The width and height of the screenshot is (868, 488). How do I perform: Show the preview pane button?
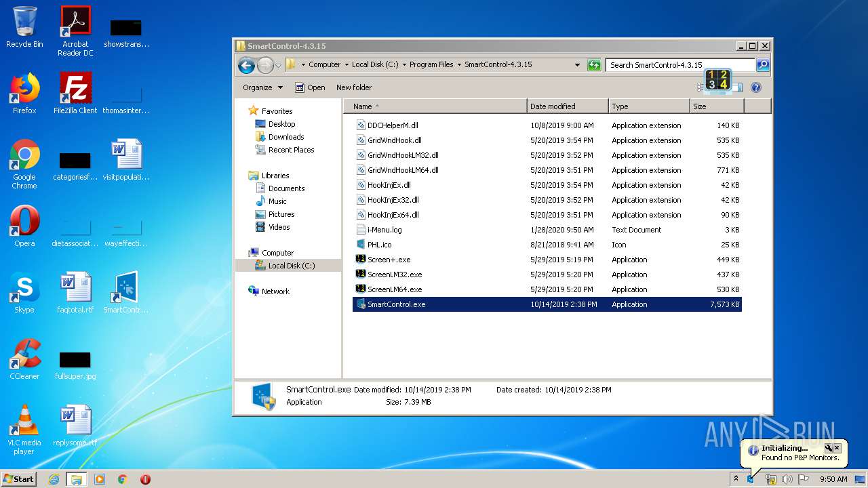coord(736,87)
